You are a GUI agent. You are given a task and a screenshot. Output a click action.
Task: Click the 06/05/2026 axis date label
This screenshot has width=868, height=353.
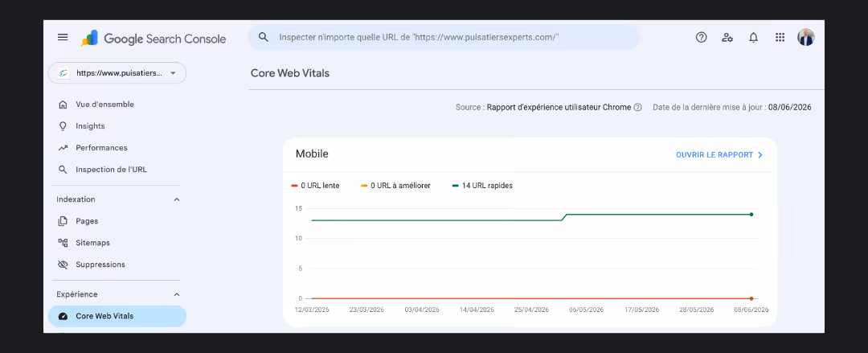point(587,310)
